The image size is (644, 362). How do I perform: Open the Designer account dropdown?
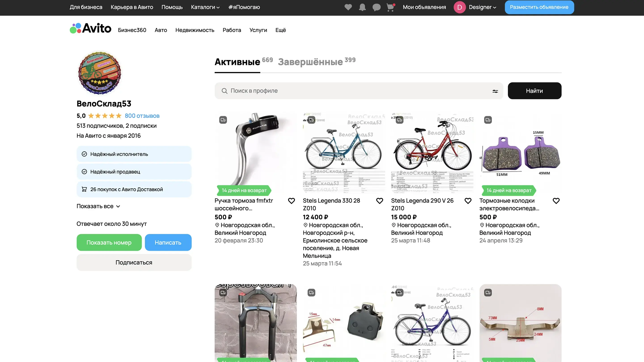pyautogui.click(x=482, y=7)
